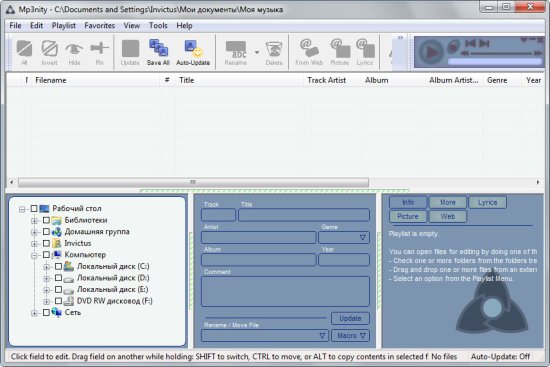The image size is (550, 367).
Task: Click the Delete toolbar icon
Action: (274, 52)
